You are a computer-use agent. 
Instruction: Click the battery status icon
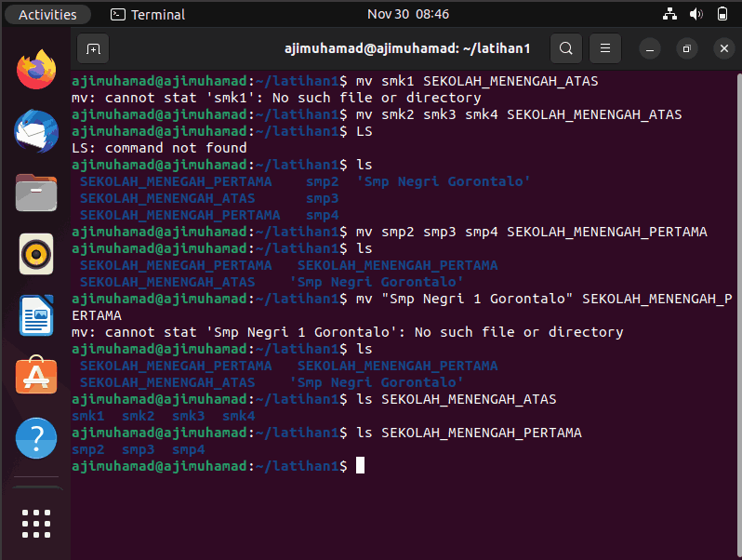[722, 14]
